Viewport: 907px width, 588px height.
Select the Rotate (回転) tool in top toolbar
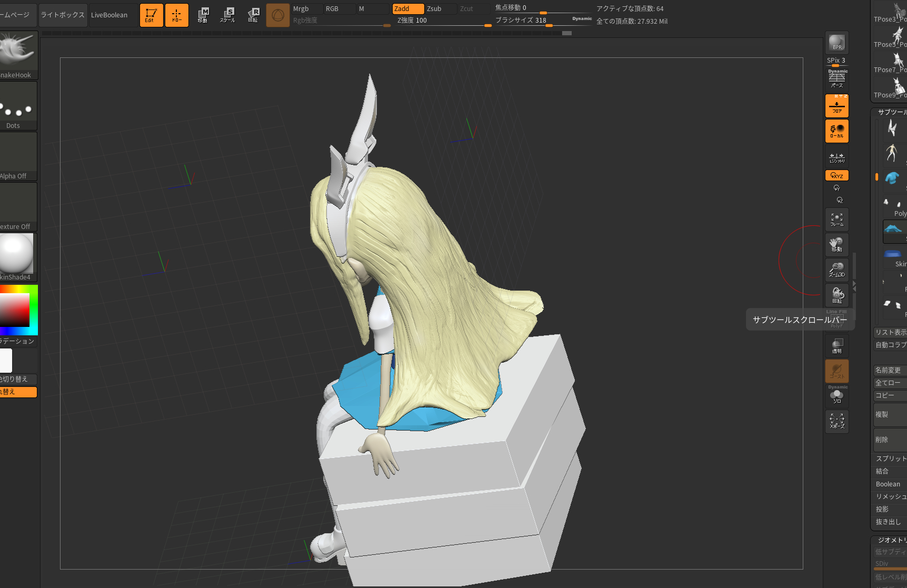(x=253, y=15)
